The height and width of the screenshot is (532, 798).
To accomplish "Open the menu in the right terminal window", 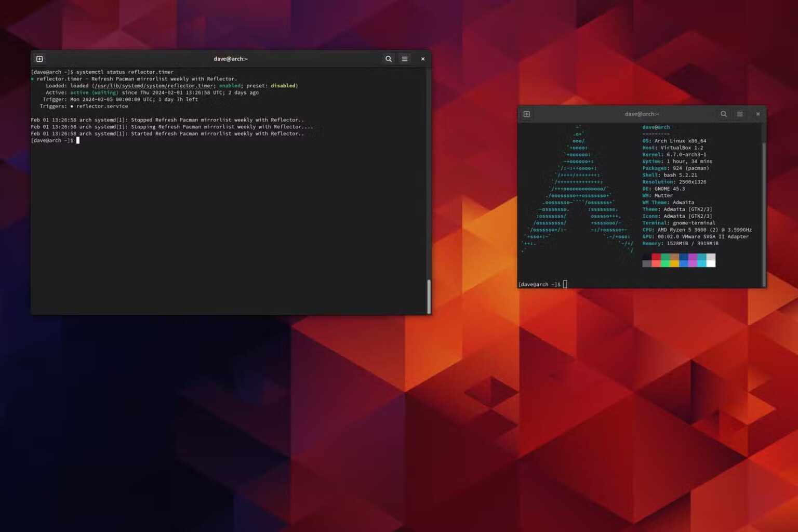I will pyautogui.click(x=740, y=114).
